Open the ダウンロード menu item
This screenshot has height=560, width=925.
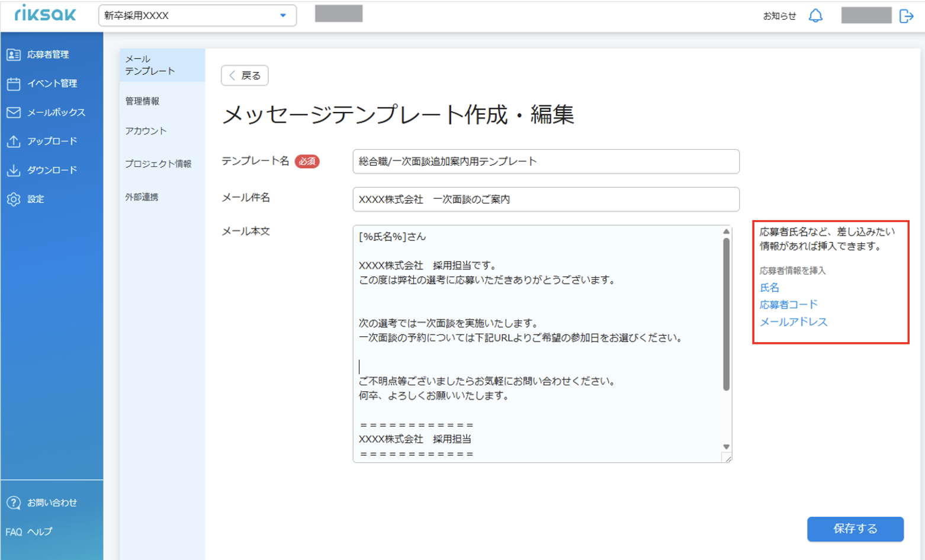[52, 170]
